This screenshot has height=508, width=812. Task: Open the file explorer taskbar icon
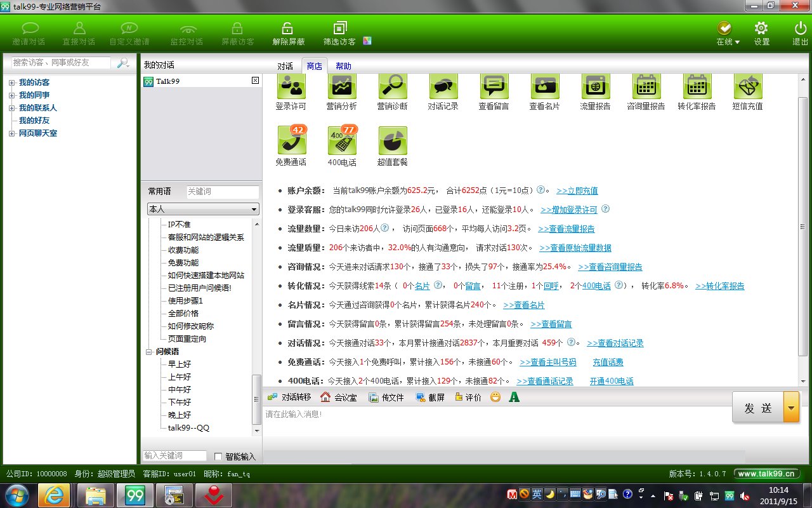click(x=95, y=495)
